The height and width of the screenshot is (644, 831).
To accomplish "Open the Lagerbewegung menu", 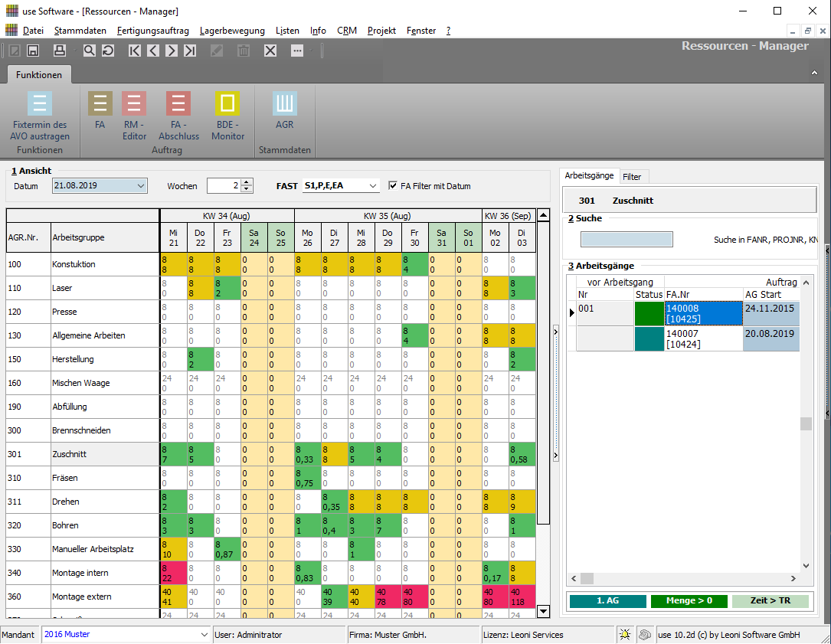I will click(x=232, y=31).
